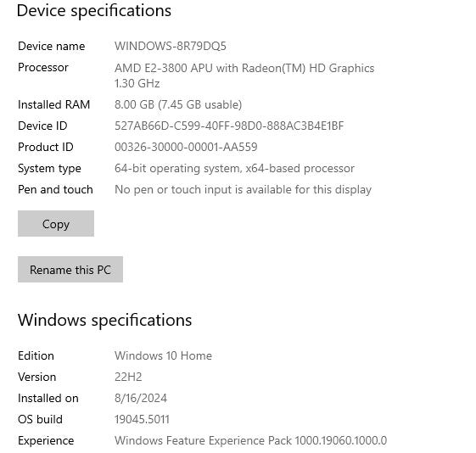Click the System type value text
This screenshot has height=453, width=476.
click(x=234, y=168)
